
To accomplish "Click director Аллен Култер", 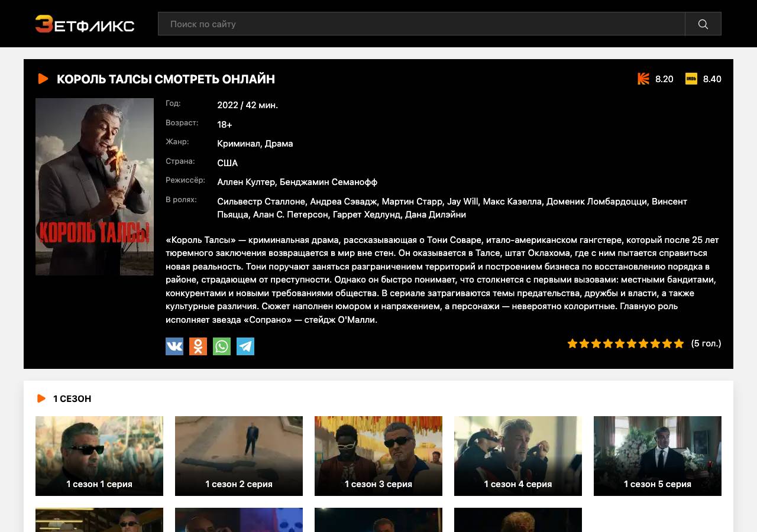I will point(246,182).
